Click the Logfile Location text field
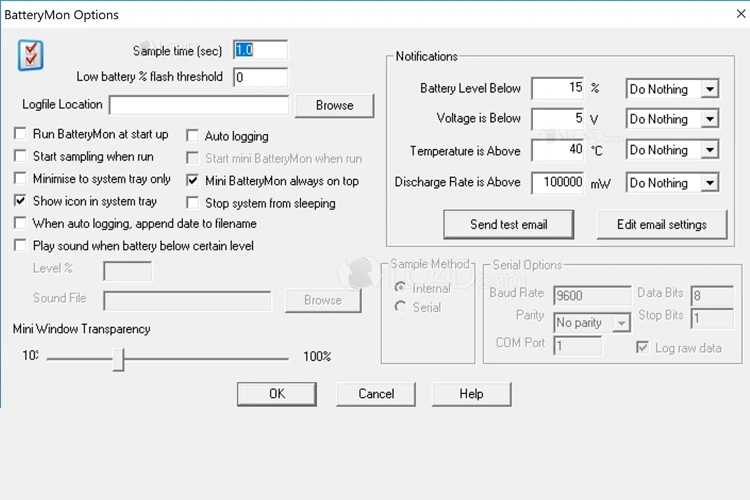The height and width of the screenshot is (500, 750). pos(199,105)
